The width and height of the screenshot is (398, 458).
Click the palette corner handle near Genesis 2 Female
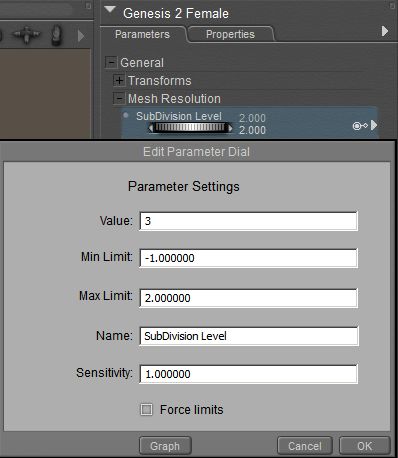(392, 6)
